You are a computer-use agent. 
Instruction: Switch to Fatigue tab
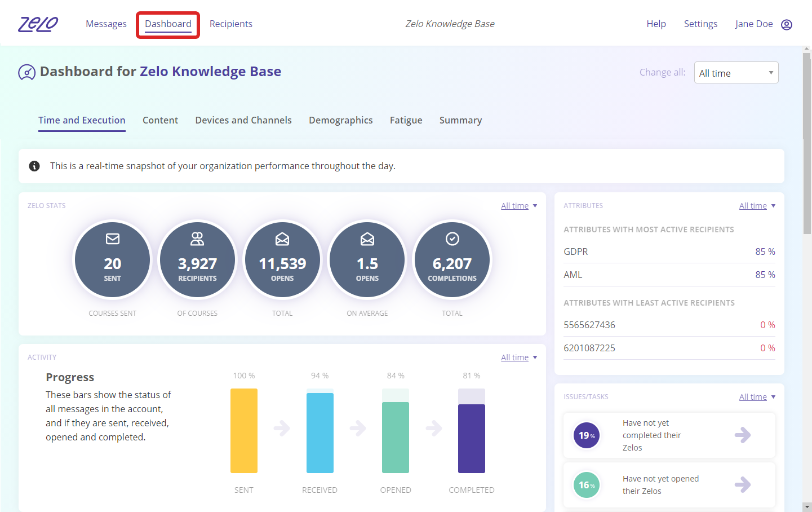click(x=406, y=120)
